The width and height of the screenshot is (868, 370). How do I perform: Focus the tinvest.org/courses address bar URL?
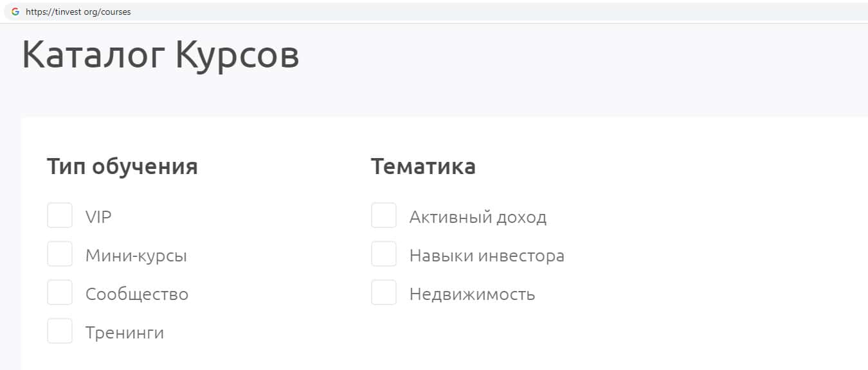click(78, 12)
